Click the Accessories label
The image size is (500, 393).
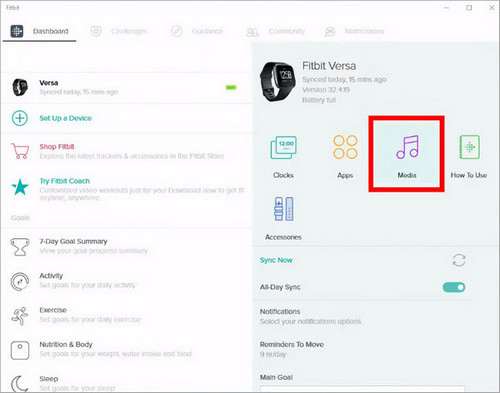283,237
